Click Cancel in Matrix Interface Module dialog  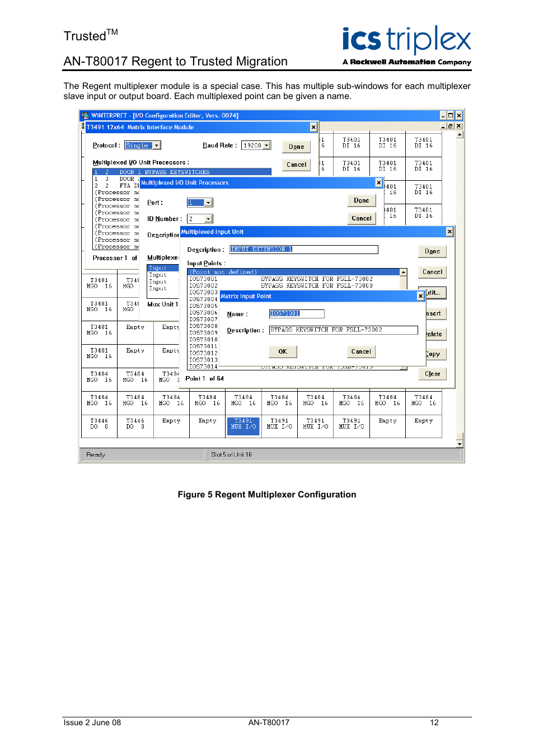click(296, 165)
